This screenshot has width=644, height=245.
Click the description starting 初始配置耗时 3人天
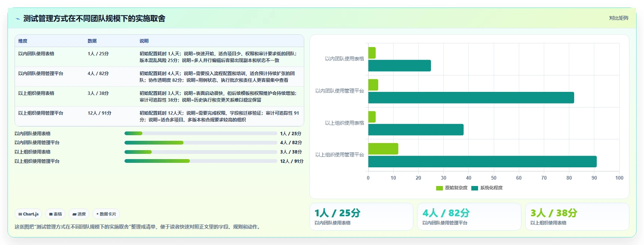(x=219, y=97)
